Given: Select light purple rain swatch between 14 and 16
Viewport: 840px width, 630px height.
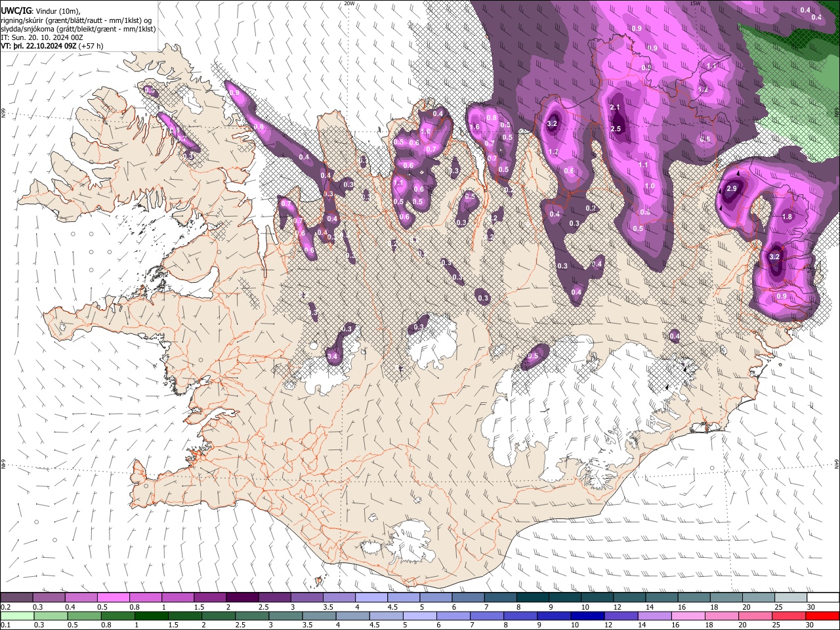Looking at the screenshot, I should pos(654,616).
